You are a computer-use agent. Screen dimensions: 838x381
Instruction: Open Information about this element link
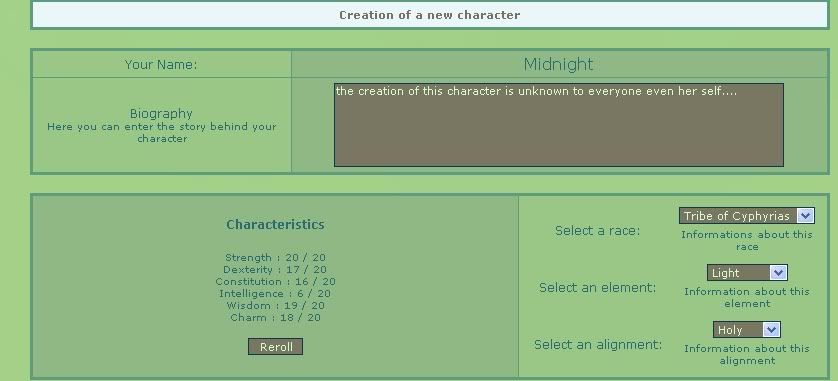pyautogui.click(x=747, y=298)
